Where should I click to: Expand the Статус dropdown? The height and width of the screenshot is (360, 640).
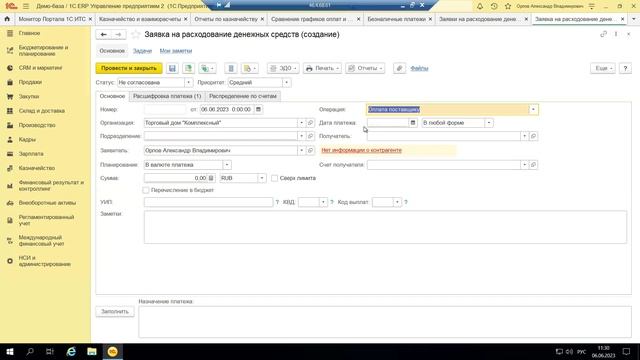pyautogui.click(x=188, y=82)
